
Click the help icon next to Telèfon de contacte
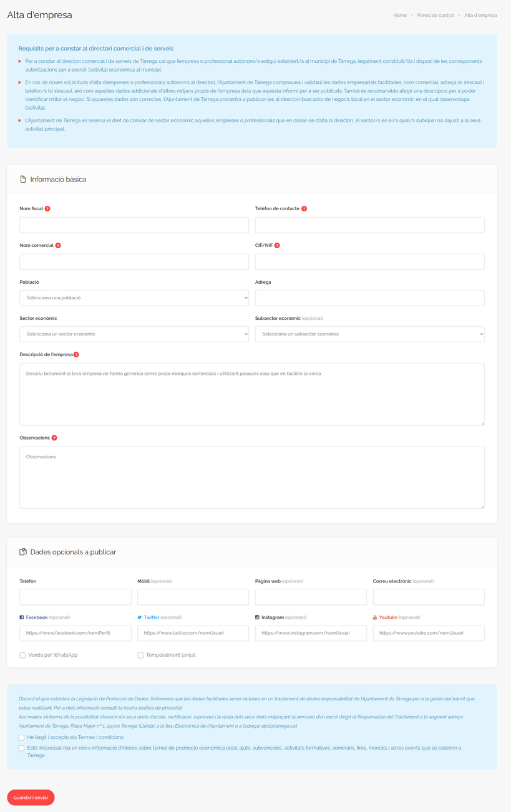coord(304,209)
